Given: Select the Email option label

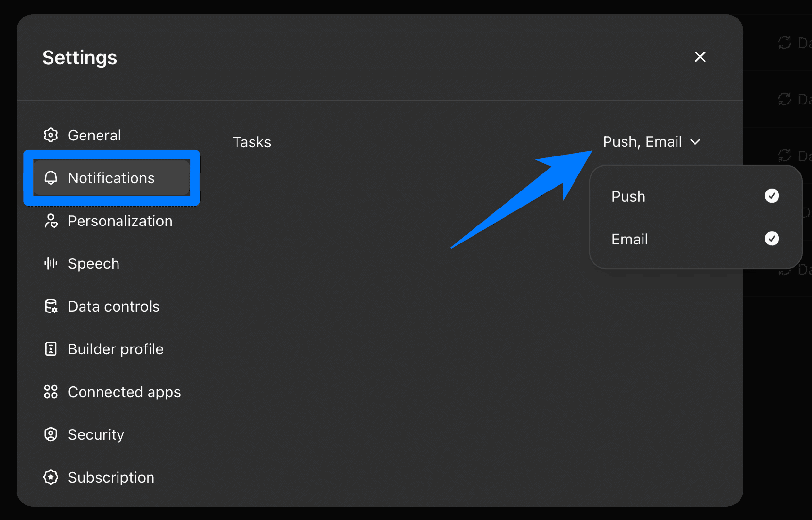Looking at the screenshot, I should (x=629, y=239).
